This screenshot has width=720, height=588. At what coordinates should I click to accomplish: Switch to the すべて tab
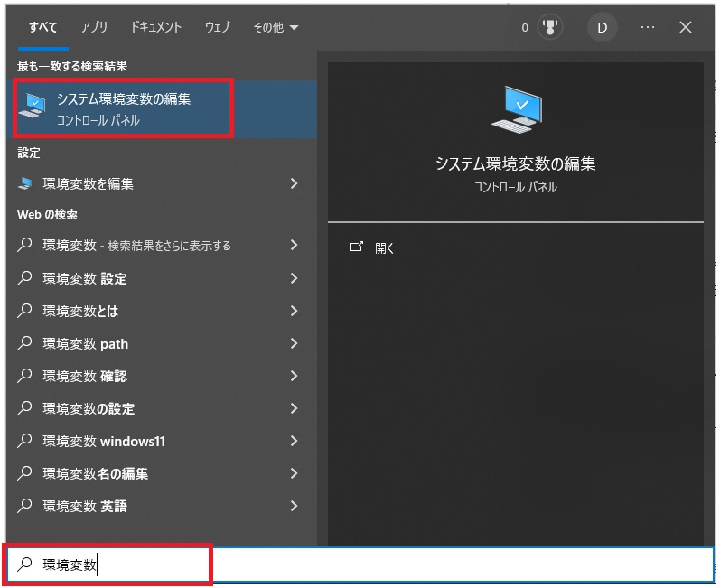coord(43,27)
